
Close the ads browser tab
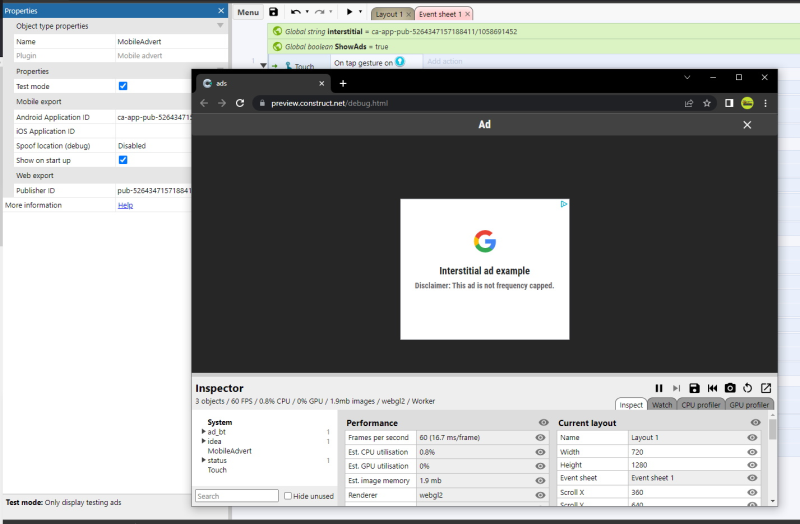(321, 83)
